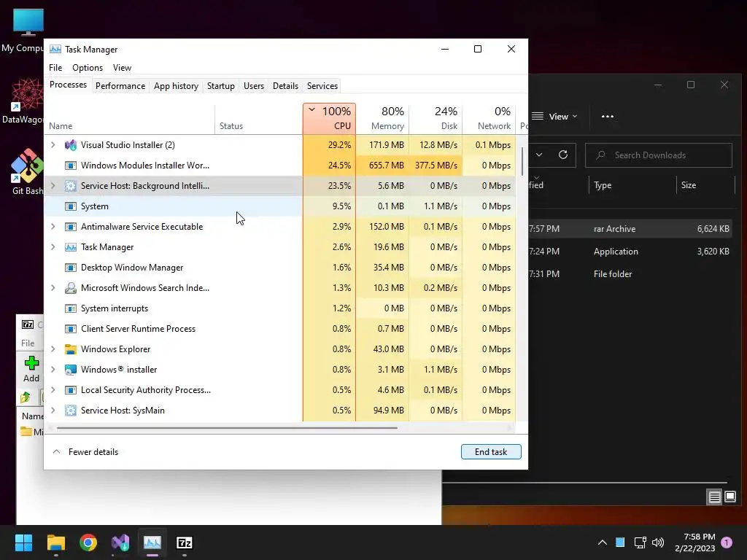
Task: Switch to the Details tab
Action: point(285,86)
